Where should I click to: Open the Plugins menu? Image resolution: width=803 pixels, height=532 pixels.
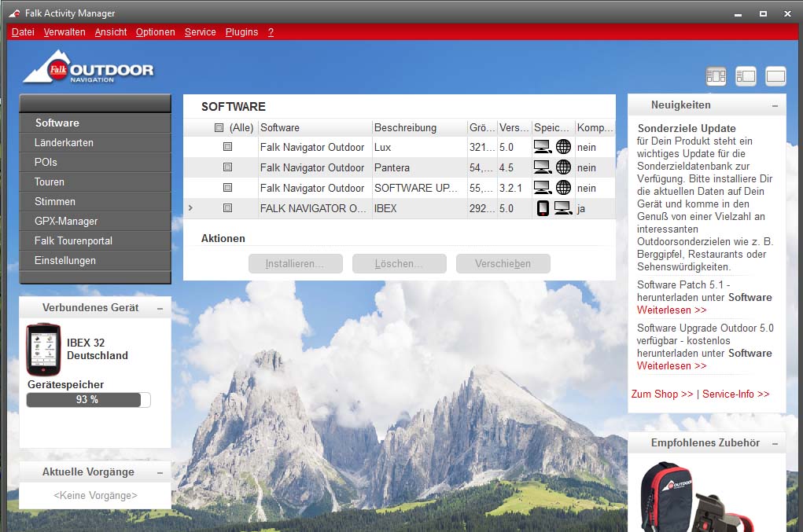(x=241, y=32)
